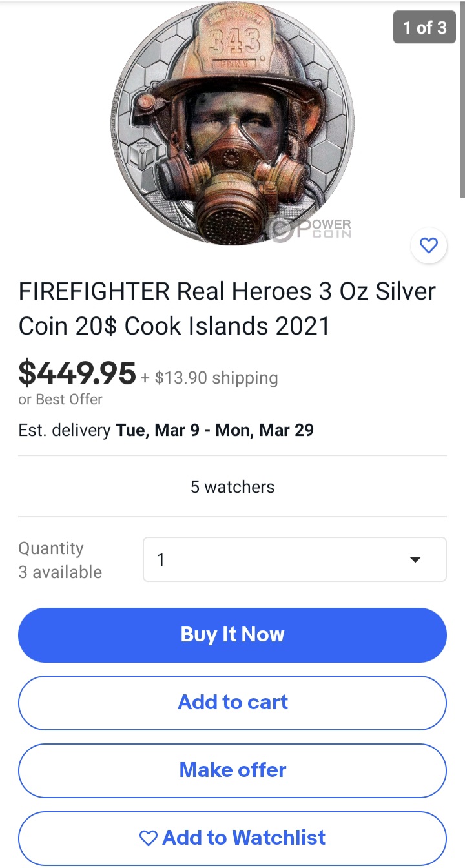Screen dimensions: 465x868
Task: Tap the heart icon on the coin image
Action: (429, 245)
